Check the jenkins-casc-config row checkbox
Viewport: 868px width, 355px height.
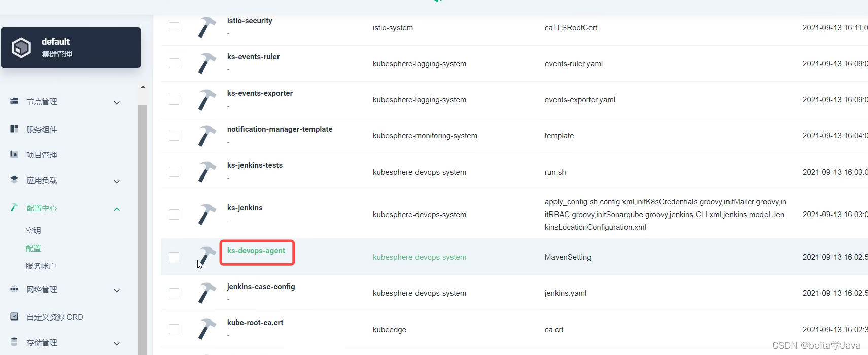174,293
